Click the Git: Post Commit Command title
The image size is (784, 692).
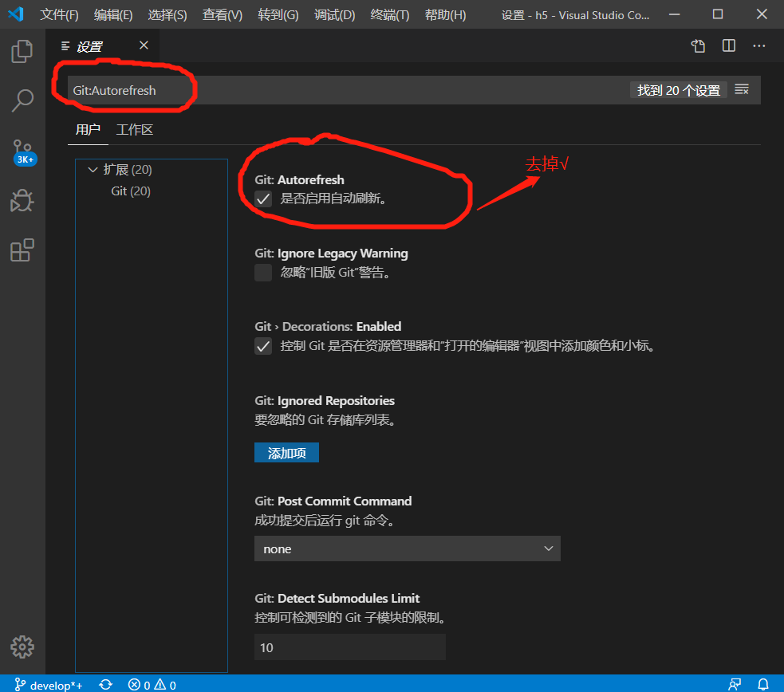pyautogui.click(x=333, y=501)
